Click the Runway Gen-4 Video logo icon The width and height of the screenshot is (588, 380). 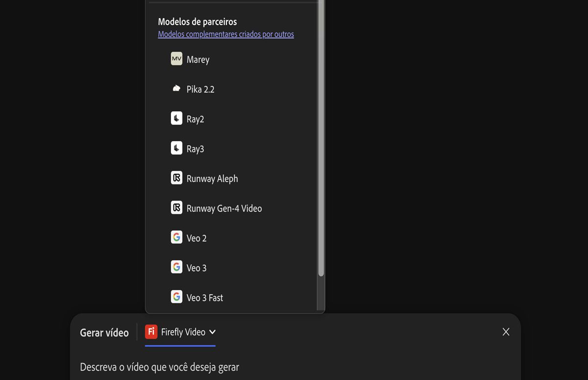pos(176,207)
